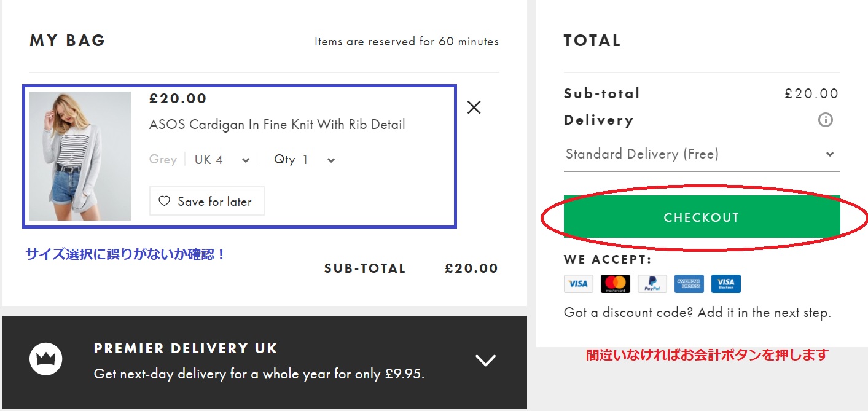
Task: Click the American Express icon
Action: click(689, 283)
